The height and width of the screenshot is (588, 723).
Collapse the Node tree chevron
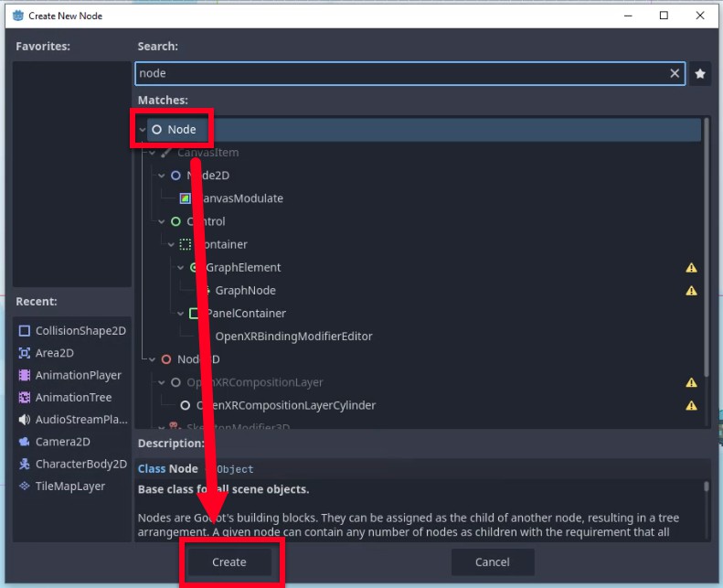[143, 130]
